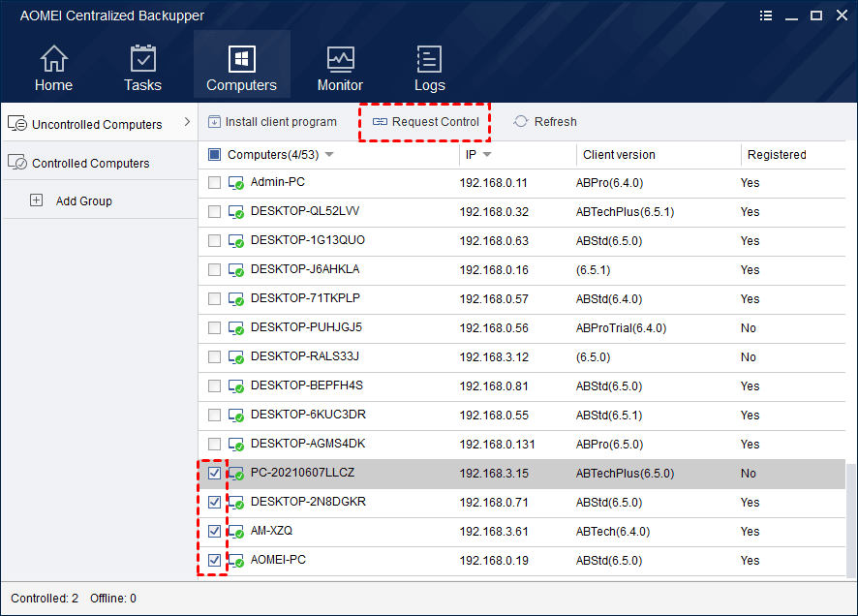Click the computer icon for DESKTOP-RALS33J

click(236, 356)
